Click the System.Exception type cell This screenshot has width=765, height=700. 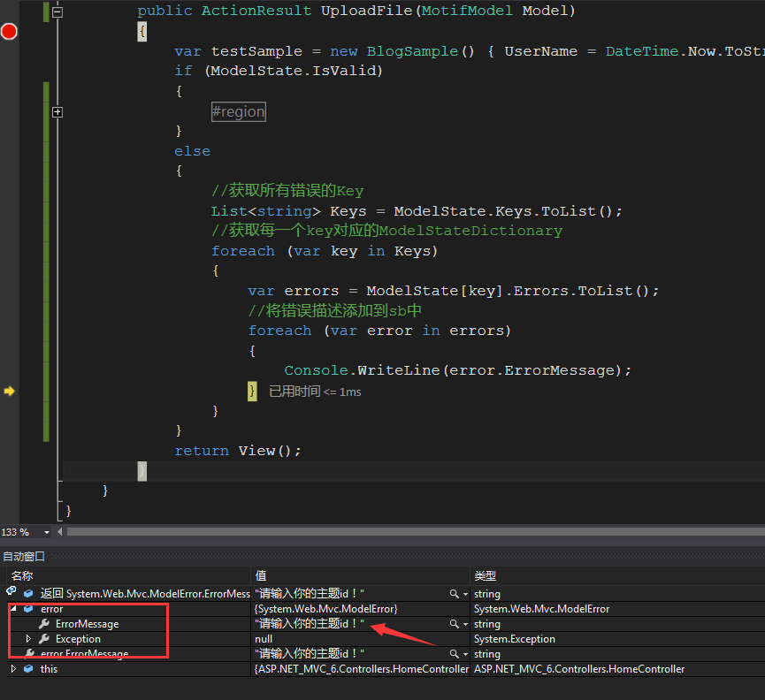(515, 639)
